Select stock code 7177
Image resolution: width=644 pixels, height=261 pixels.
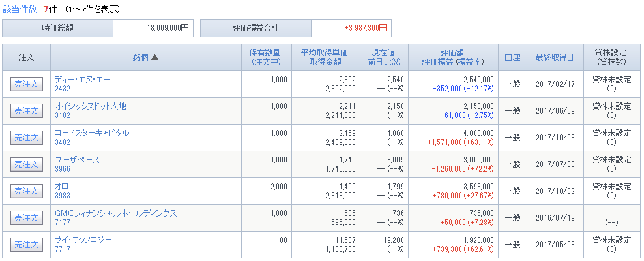[63, 222]
